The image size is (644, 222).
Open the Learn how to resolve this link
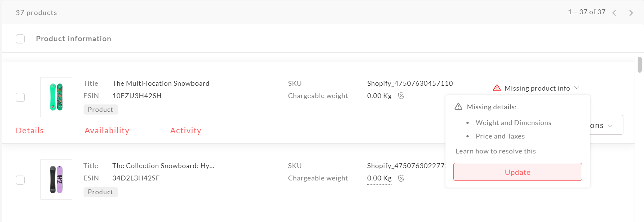495,151
